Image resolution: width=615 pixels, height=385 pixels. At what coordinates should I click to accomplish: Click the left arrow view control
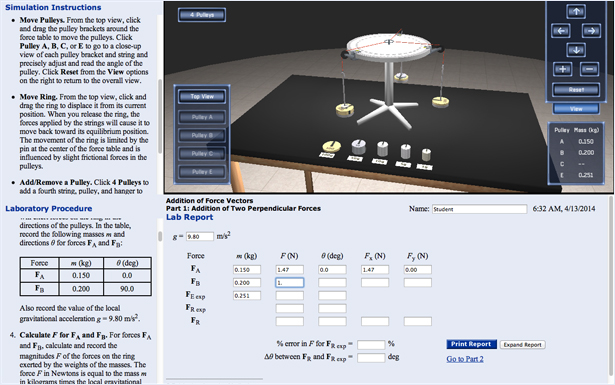pyautogui.click(x=561, y=31)
